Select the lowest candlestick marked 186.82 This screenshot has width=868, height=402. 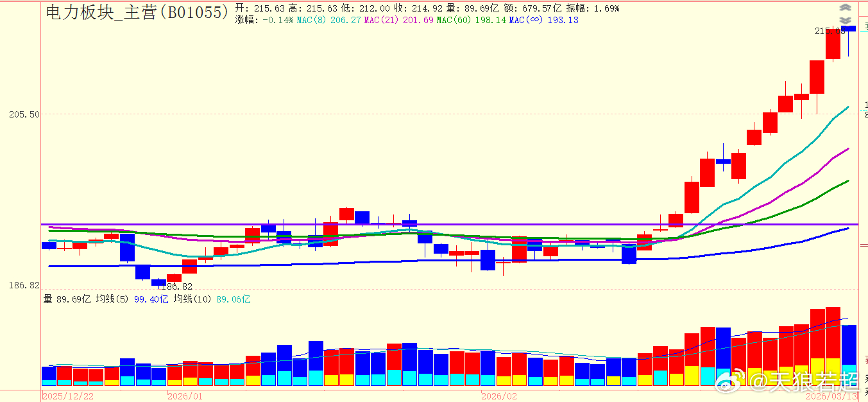point(158,282)
